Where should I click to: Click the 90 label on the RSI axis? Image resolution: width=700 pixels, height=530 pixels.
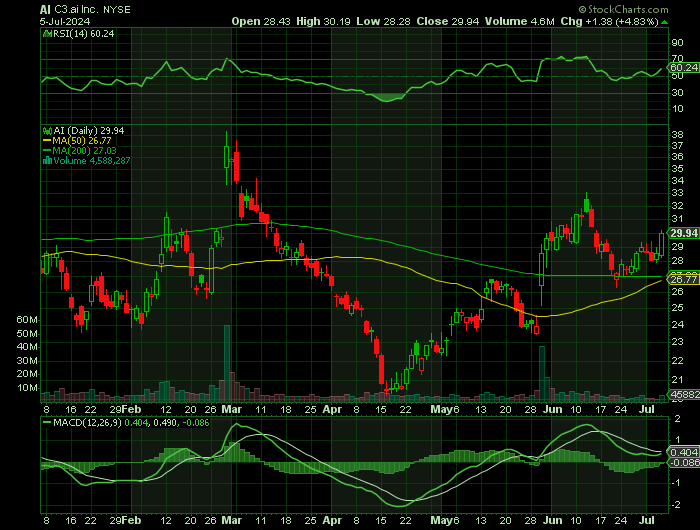[677, 42]
